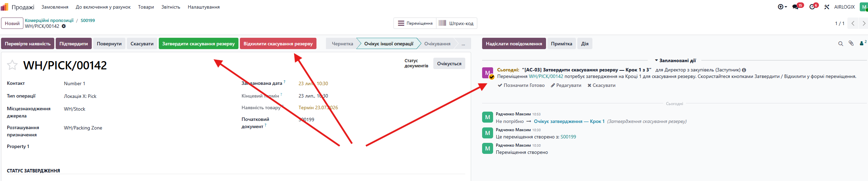The height and width of the screenshot is (181, 868).
Task: Open the Комерційні пропозиції breadcrumb
Action: [x=49, y=20]
